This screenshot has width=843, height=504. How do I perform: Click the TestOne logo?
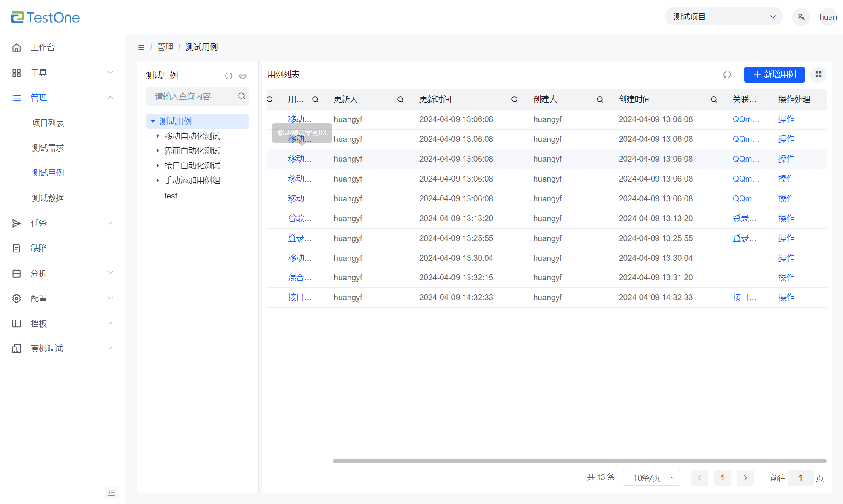(45, 17)
